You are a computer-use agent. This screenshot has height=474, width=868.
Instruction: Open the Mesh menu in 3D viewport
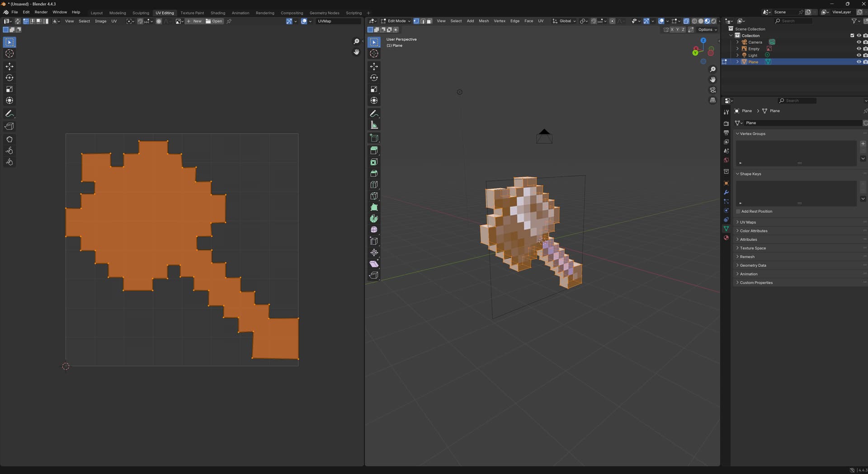484,21
